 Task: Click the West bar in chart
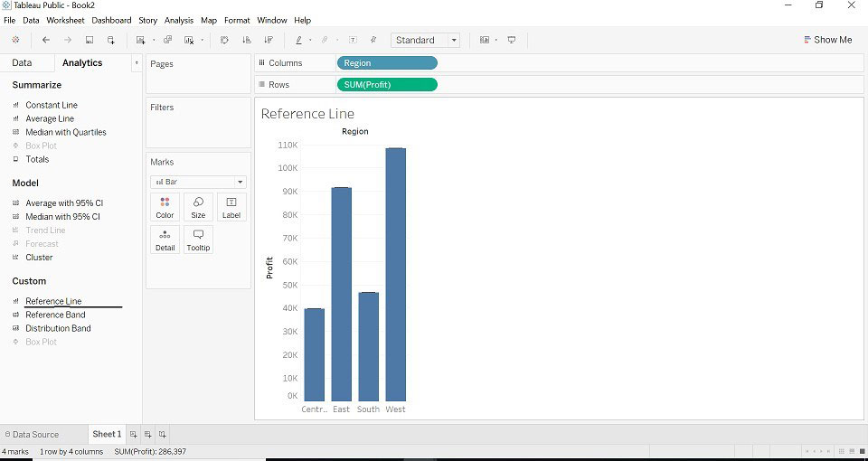396,275
